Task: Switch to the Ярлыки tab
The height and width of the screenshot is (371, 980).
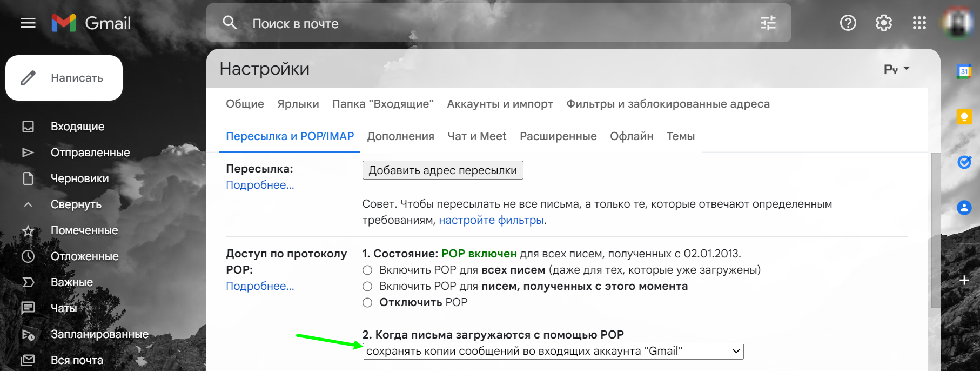Action: (x=298, y=104)
